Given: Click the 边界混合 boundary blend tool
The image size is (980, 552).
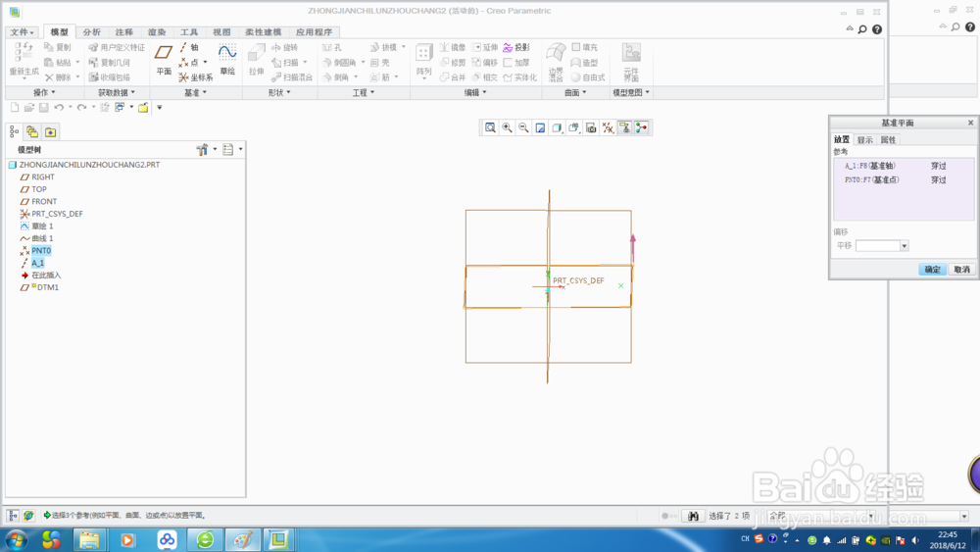Looking at the screenshot, I should [556, 63].
